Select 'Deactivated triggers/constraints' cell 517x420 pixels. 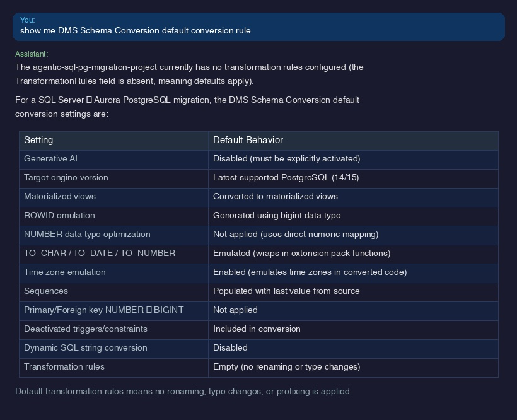[x=113, y=330]
